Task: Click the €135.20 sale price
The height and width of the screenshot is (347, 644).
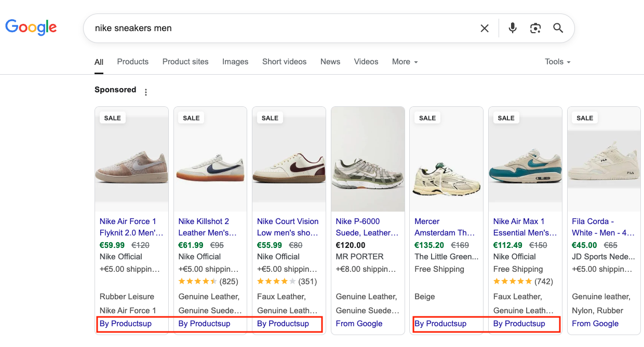Action: point(430,245)
